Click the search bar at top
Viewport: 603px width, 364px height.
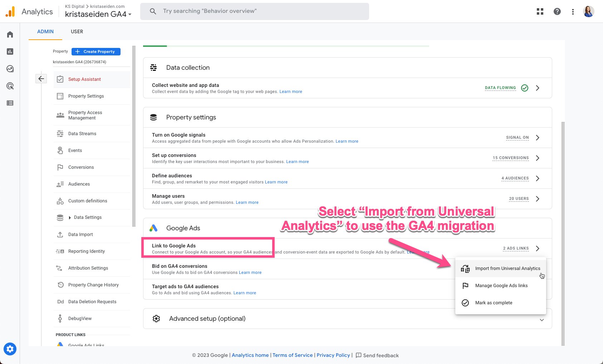pyautogui.click(x=254, y=11)
